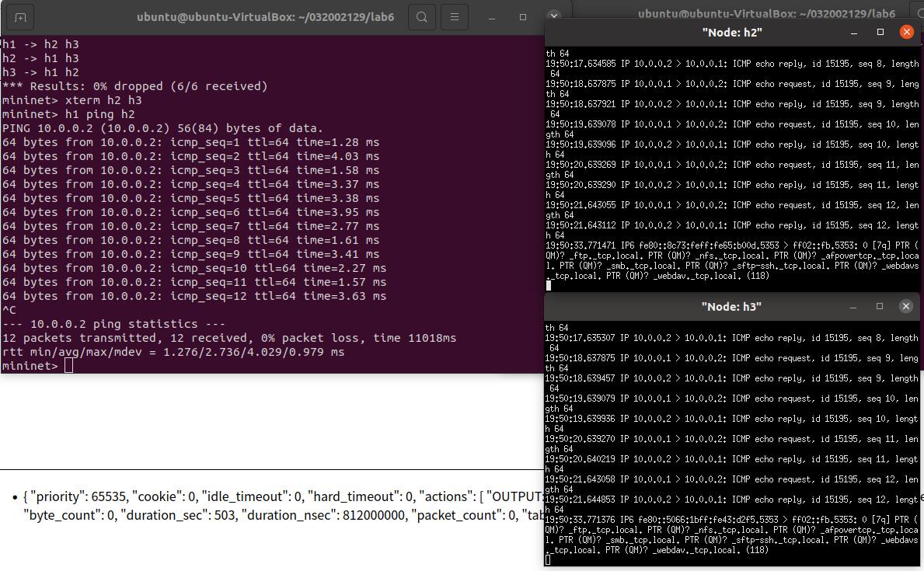Click the "Node: h2" window title
Screen dimensions: 924x571
(x=732, y=33)
